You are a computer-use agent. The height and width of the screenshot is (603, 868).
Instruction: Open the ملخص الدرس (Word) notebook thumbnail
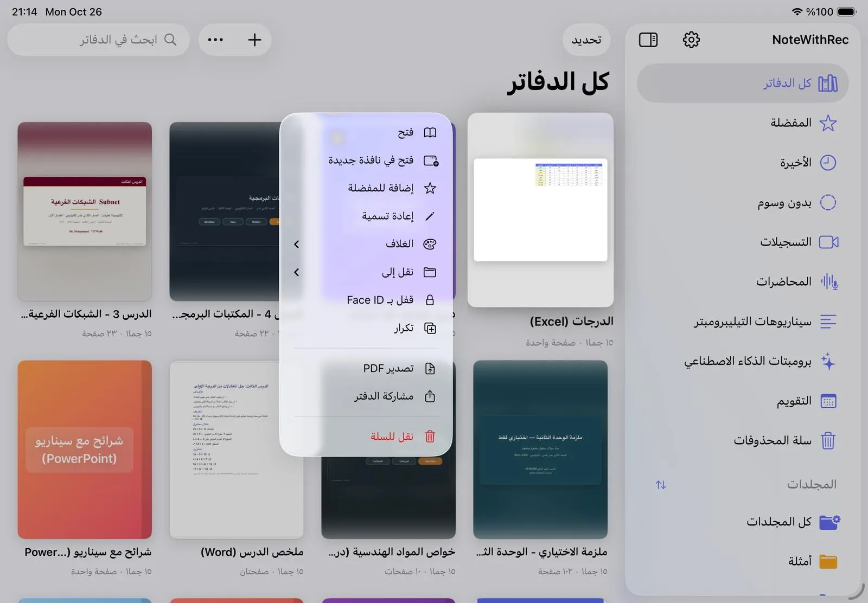(237, 450)
